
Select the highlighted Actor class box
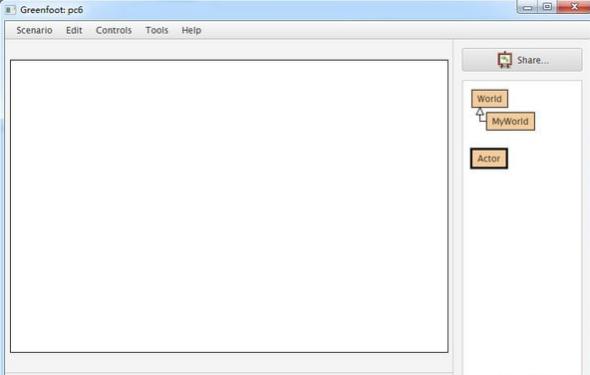point(489,158)
